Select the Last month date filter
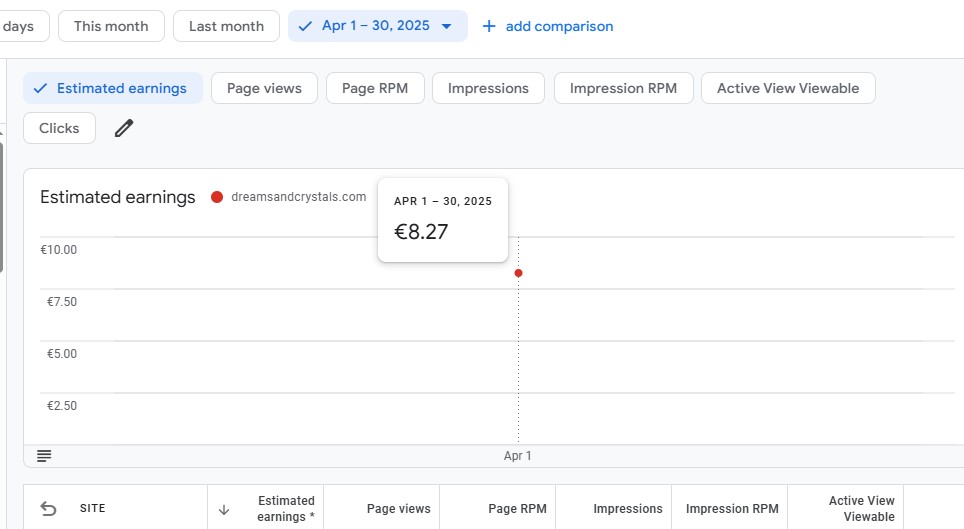The width and height of the screenshot is (964, 529). (x=226, y=26)
